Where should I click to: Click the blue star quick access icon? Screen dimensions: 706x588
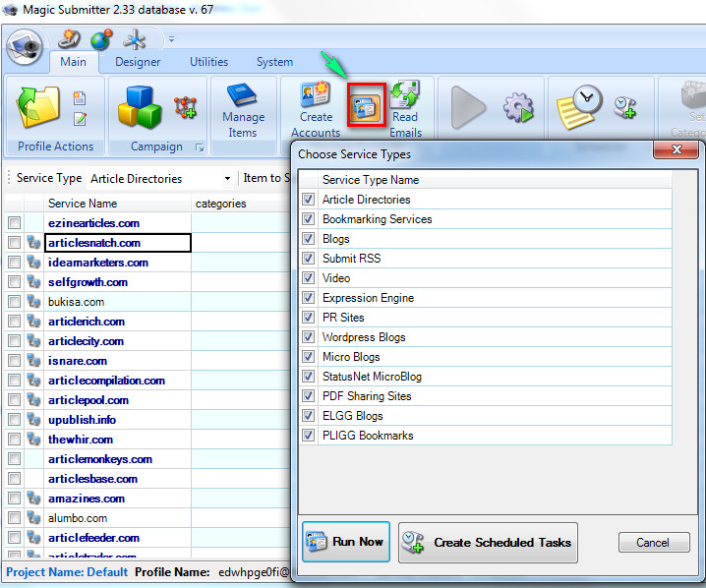tap(134, 39)
